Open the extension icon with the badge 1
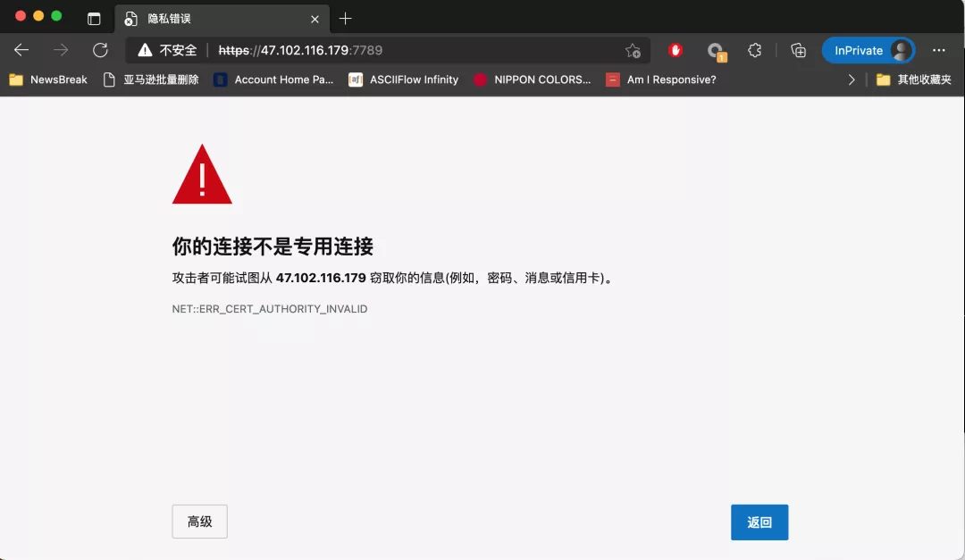The width and height of the screenshot is (965, 560). (716, 52)
